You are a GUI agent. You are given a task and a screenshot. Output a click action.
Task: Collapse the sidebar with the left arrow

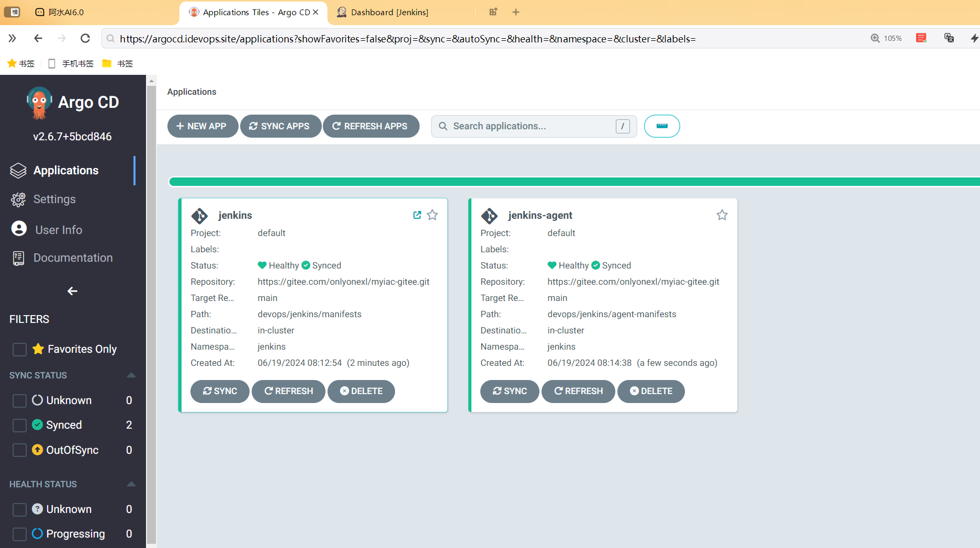pyautogui.click(x=73, y=291)
